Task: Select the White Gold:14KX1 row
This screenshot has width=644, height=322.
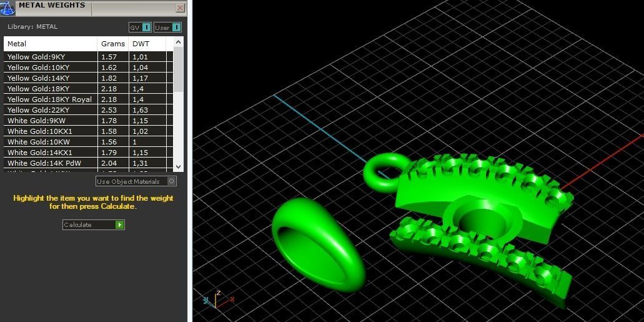Action: point(88,153)
